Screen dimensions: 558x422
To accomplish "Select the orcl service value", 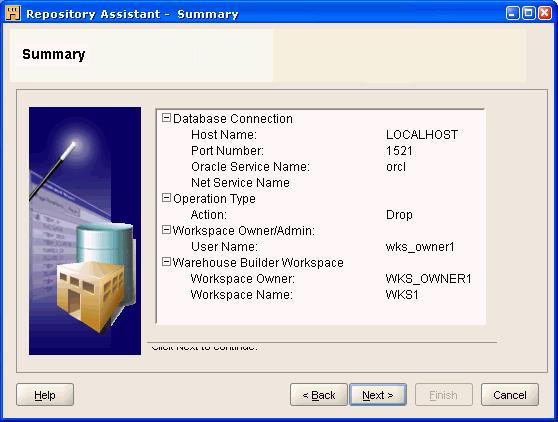I will pos(396,167).
